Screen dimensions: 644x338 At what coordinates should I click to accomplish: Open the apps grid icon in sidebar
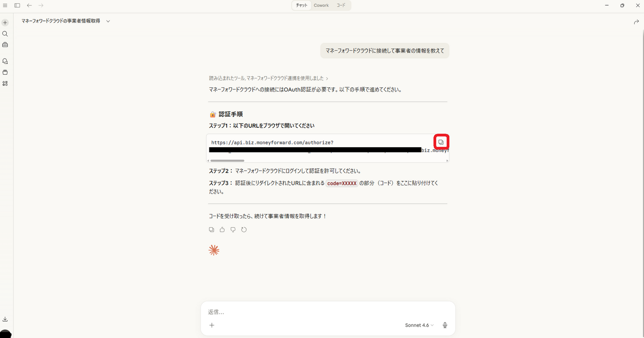pos(5,83)
